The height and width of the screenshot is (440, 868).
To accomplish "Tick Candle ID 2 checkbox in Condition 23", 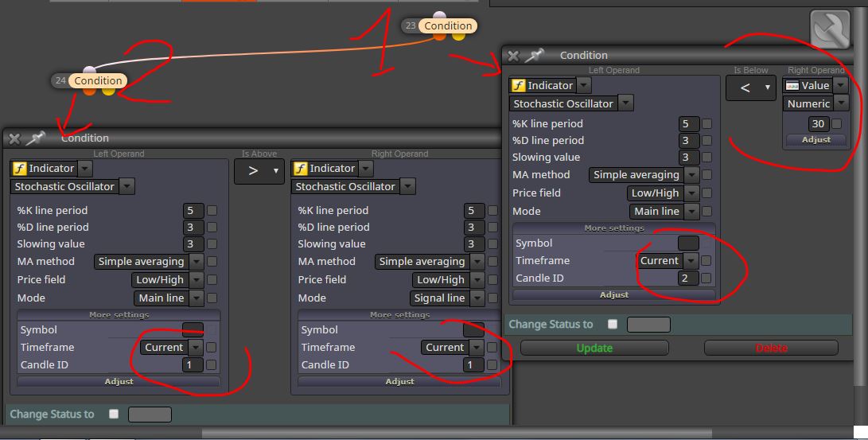I will (706, 278).
